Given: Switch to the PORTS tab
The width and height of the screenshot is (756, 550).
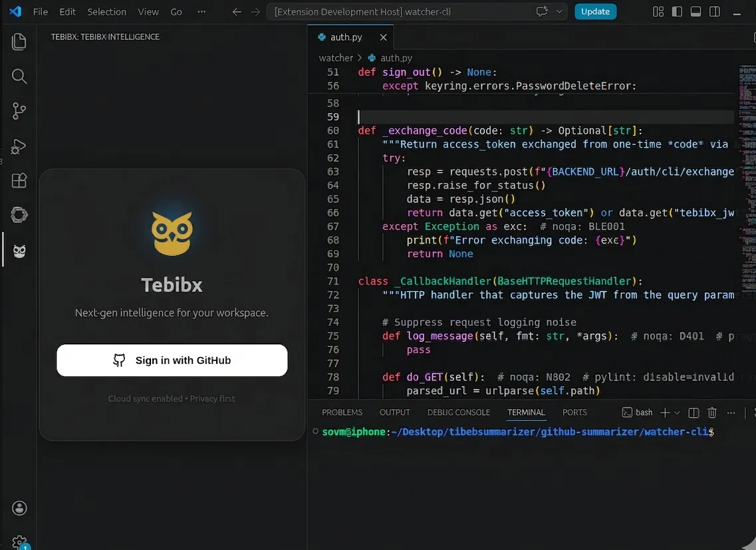Looking at the screenshot, I should (x=574, y=412).
